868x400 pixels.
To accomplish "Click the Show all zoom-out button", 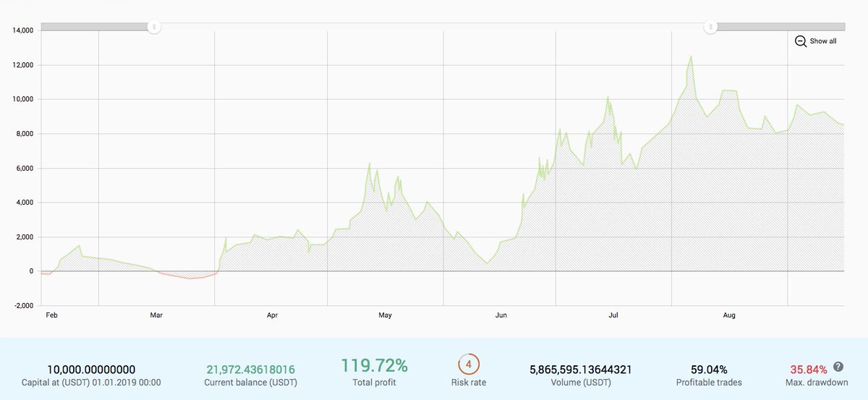I will tap(815, 41).
